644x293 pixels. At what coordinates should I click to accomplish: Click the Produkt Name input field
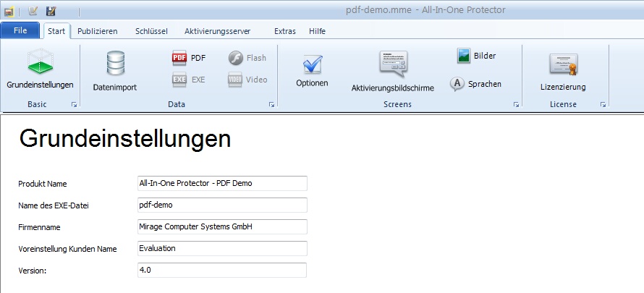222,184
